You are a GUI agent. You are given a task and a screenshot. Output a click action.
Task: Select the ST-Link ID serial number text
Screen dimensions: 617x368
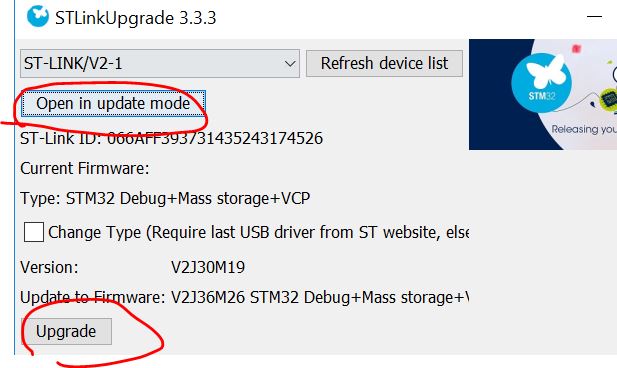click(215, 138)
